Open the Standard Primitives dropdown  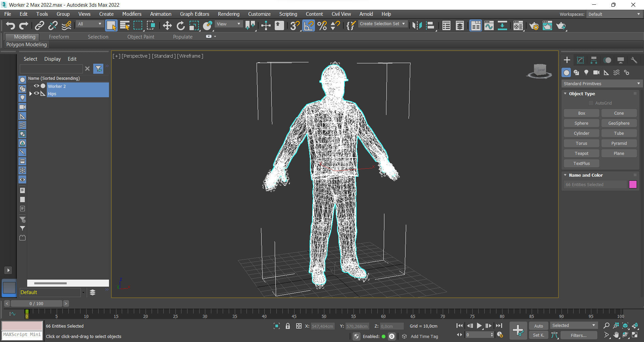[x=602, y=83]
